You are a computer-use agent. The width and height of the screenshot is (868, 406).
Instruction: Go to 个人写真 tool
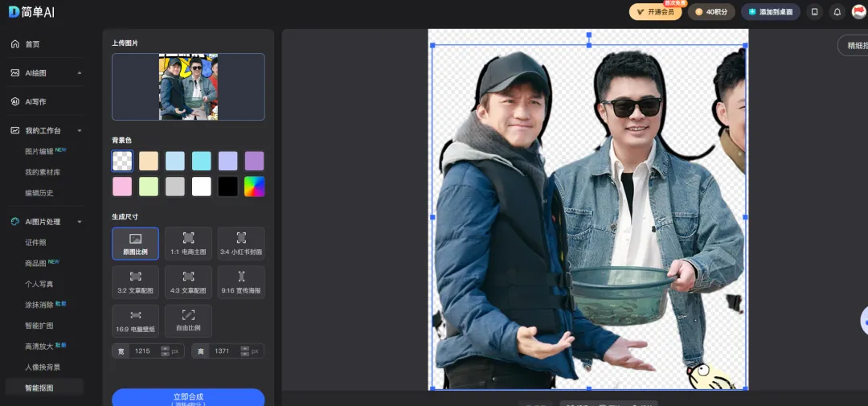click(39, 284)
